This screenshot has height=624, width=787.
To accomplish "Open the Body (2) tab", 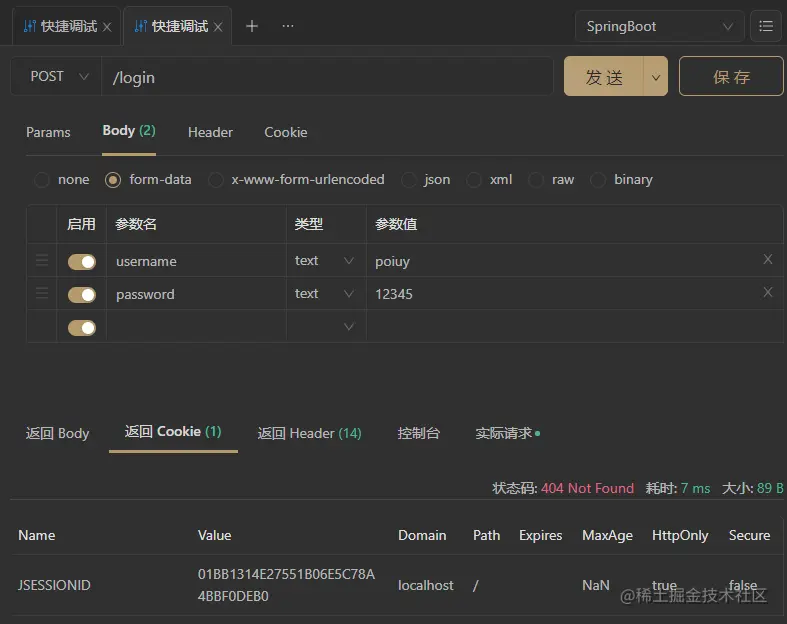I will pos(129,131).
